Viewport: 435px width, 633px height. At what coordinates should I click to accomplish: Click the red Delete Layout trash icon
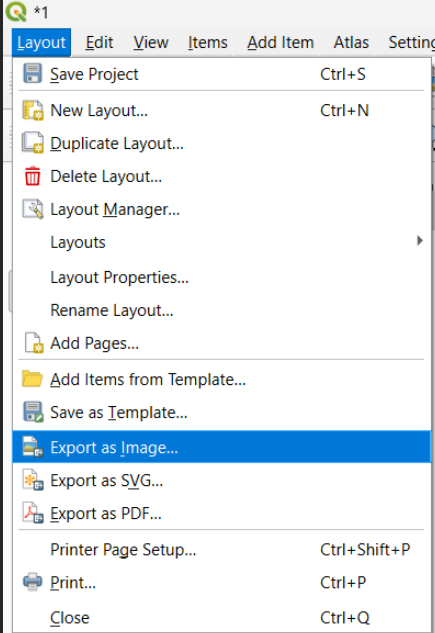pos(32,176)
